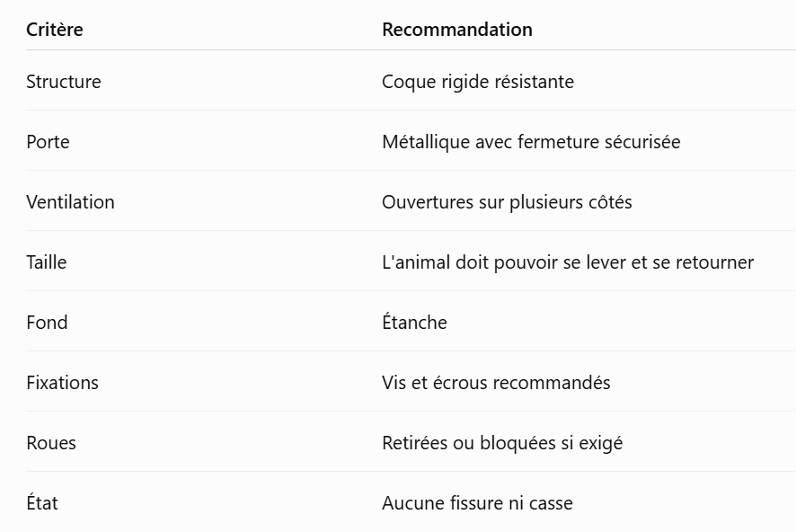Image resolution: width=796 pixels, height=532 pixels.
Task: Select the Ventilation row label
Action: tap(70, 202)
